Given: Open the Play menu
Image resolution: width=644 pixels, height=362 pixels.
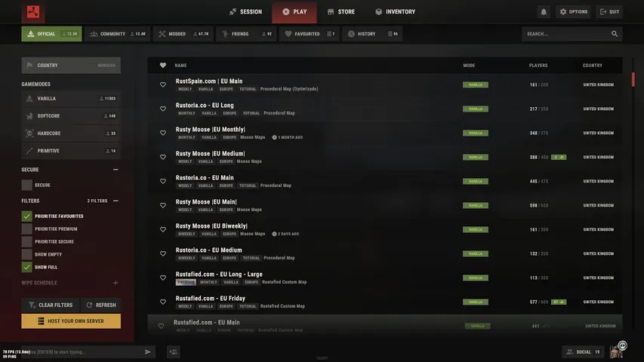Looking at the screenshot, I should [x=294, y=12].
